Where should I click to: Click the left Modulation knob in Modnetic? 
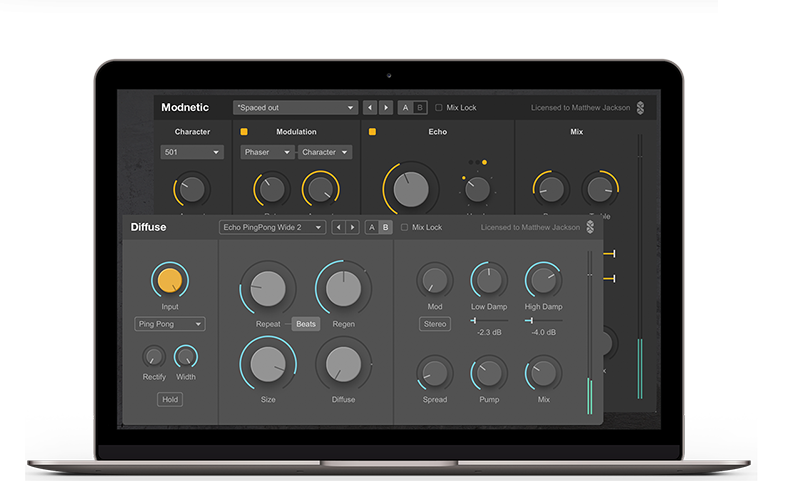(271, 189)
